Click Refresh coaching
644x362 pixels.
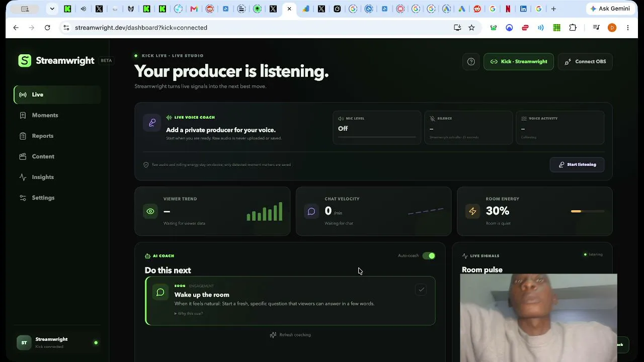tap(290, 335)
